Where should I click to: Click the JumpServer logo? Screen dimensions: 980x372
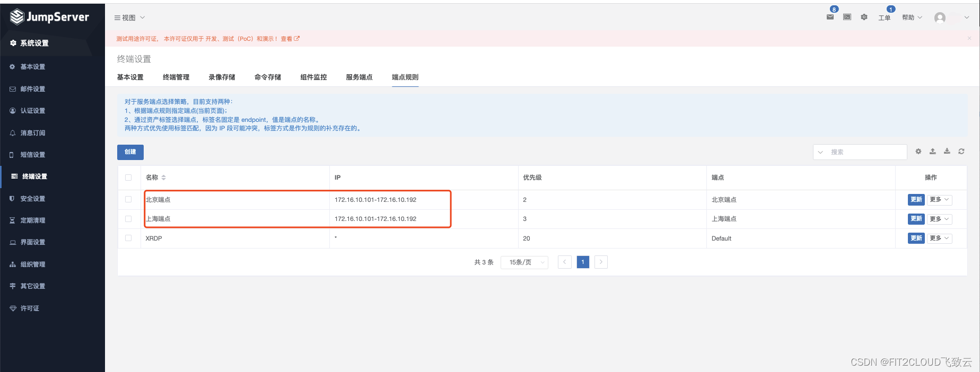(x=50, y=17)
